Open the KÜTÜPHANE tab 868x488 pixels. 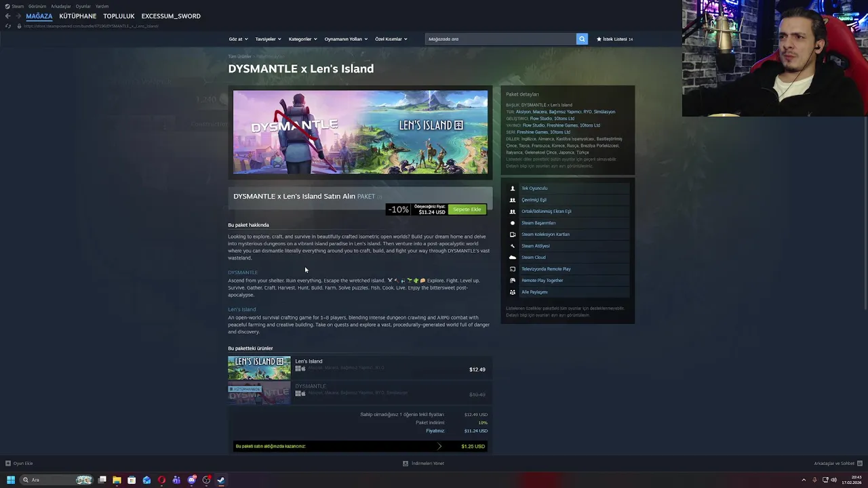click(x=78, y=16)
